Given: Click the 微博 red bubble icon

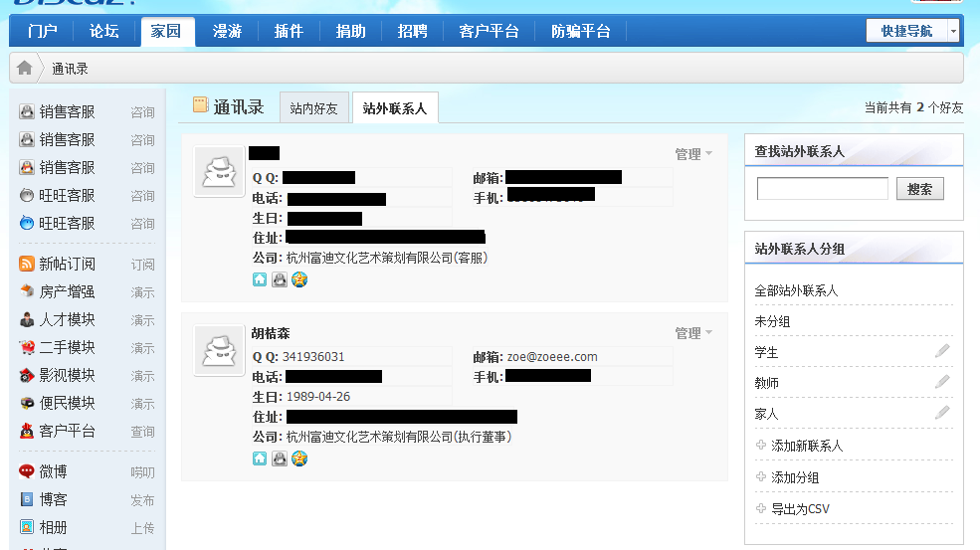Looking at the screenshot, I should click(x=26, y=471).
